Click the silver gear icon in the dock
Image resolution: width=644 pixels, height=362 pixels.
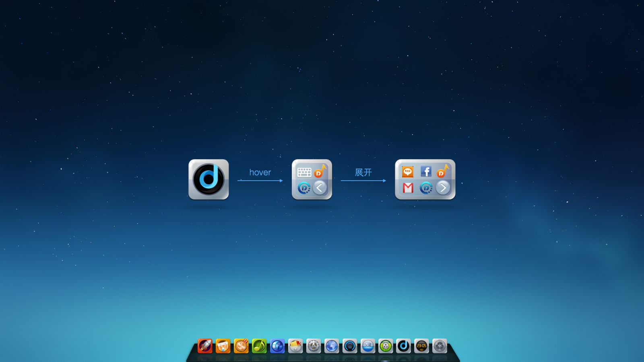(x=314, y=346)
